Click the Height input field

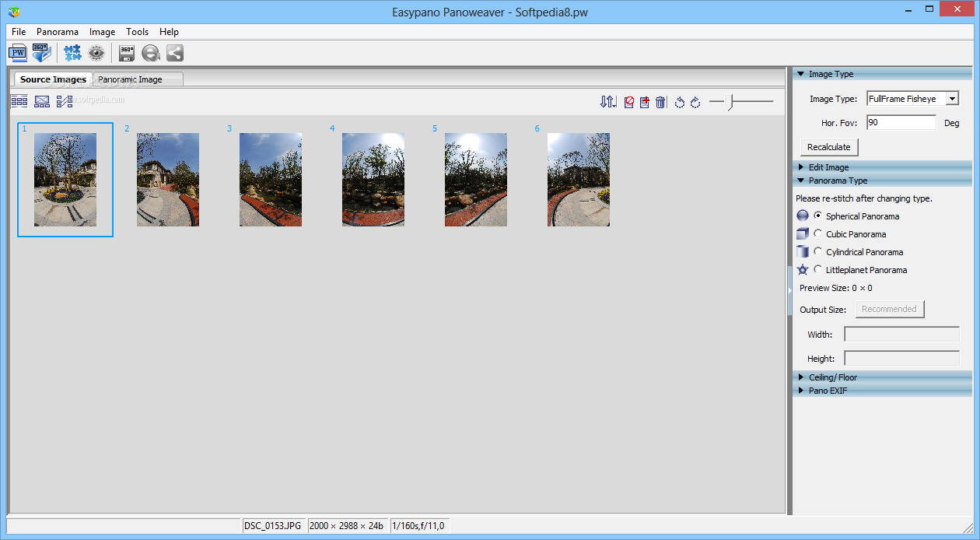tap(901, 359)
